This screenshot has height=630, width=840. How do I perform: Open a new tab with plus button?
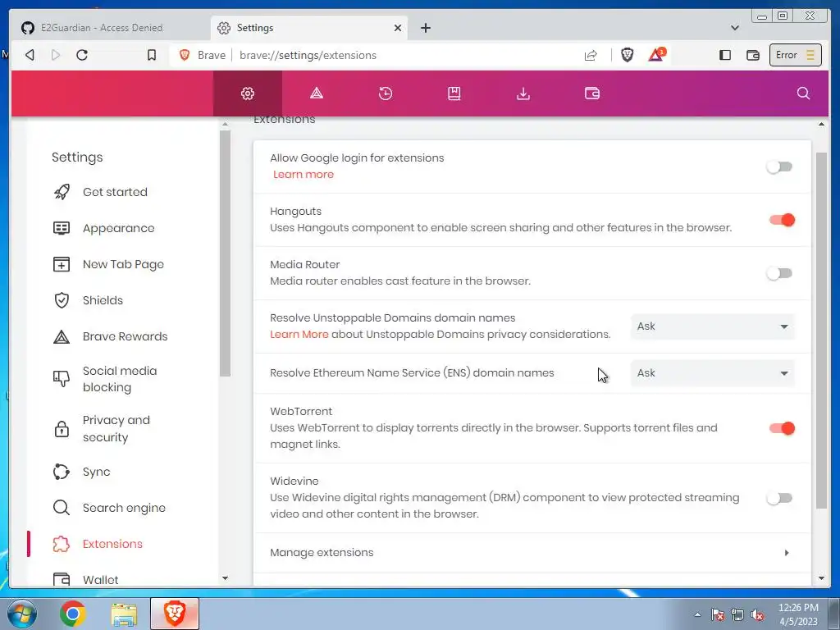tap(426, 28)
